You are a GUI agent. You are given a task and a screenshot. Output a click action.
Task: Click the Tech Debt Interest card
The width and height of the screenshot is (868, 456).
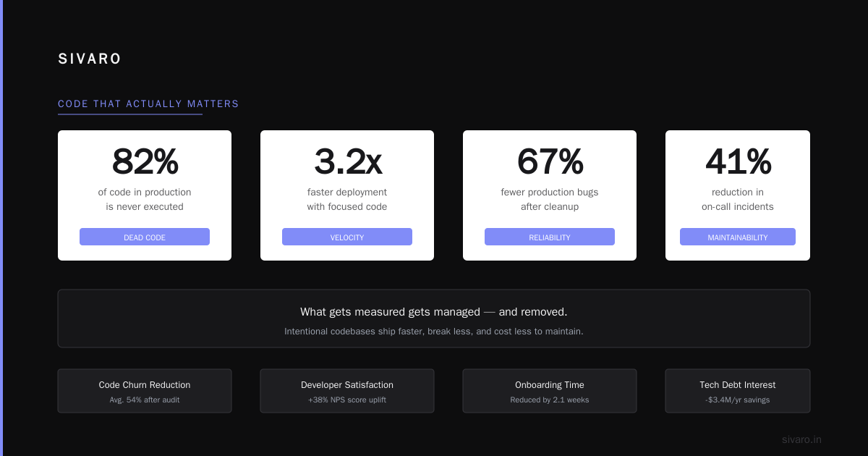click(738, 391)
